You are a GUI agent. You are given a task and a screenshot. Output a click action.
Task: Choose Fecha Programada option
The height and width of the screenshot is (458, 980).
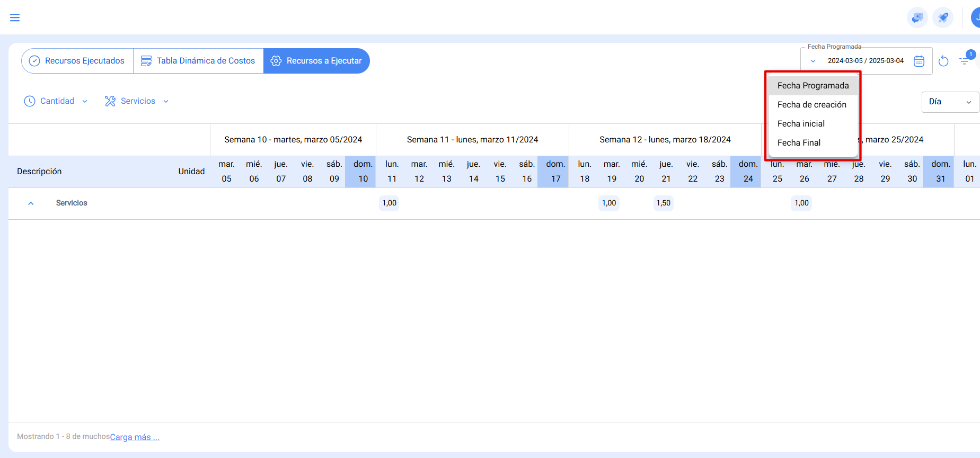pos(813,86)
